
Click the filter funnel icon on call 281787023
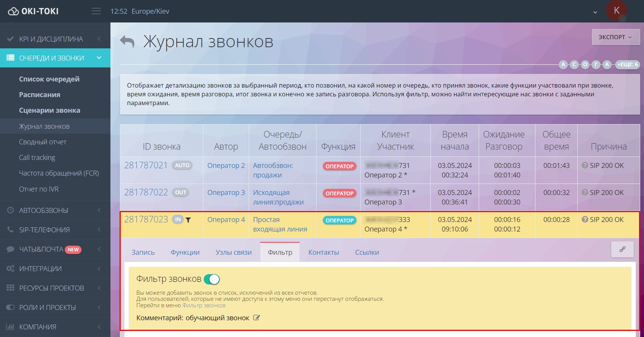tap(188, 220)
